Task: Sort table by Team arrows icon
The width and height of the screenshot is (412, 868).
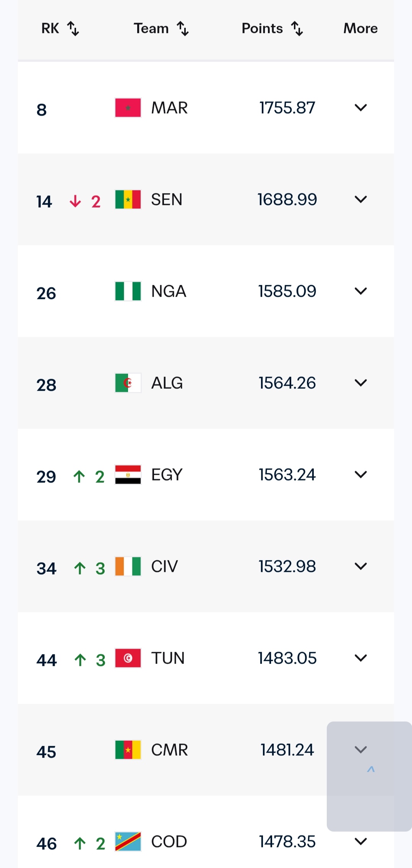Action: click(183, 29)
